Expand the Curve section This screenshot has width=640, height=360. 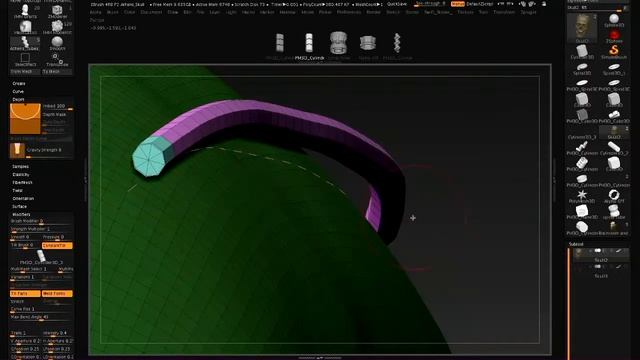pyautogui.click(x=18, y=91)
